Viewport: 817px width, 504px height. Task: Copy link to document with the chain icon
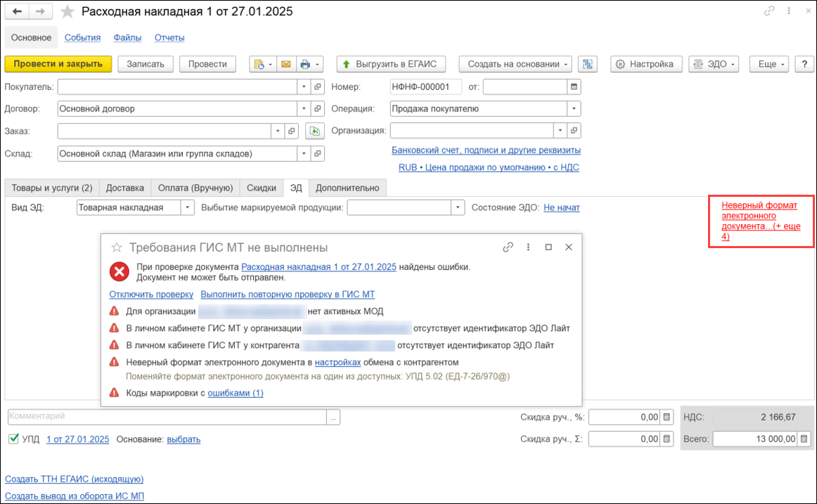point(769,11)
